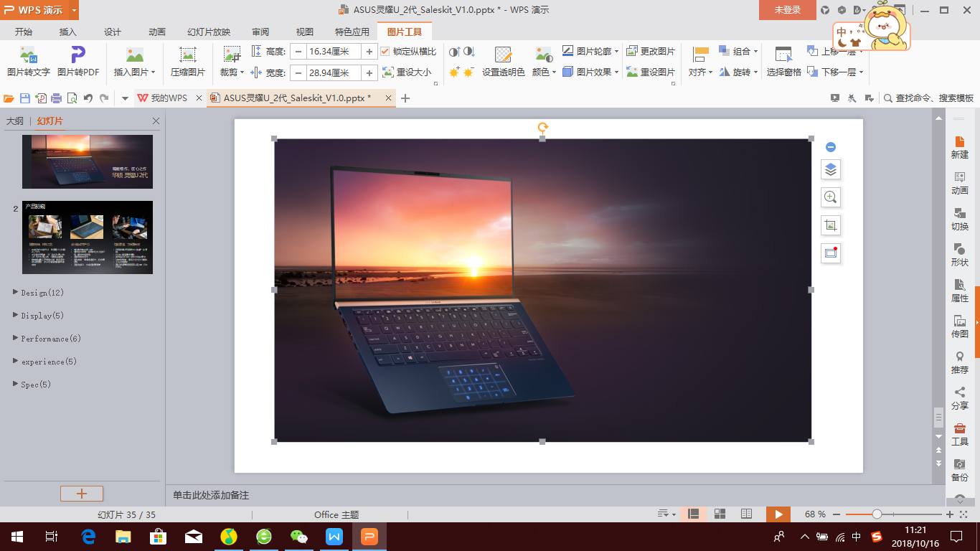Click 设置透明色 set transparent color tool
The height and width of the screenshot is (551, 980).
click(503, 62)
